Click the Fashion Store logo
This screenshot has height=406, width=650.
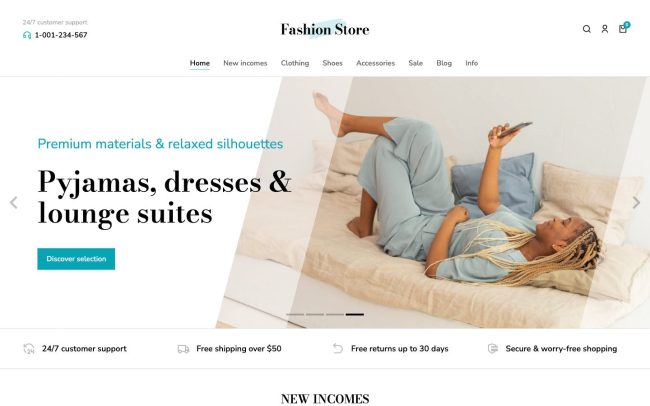(x=325, y=29)
